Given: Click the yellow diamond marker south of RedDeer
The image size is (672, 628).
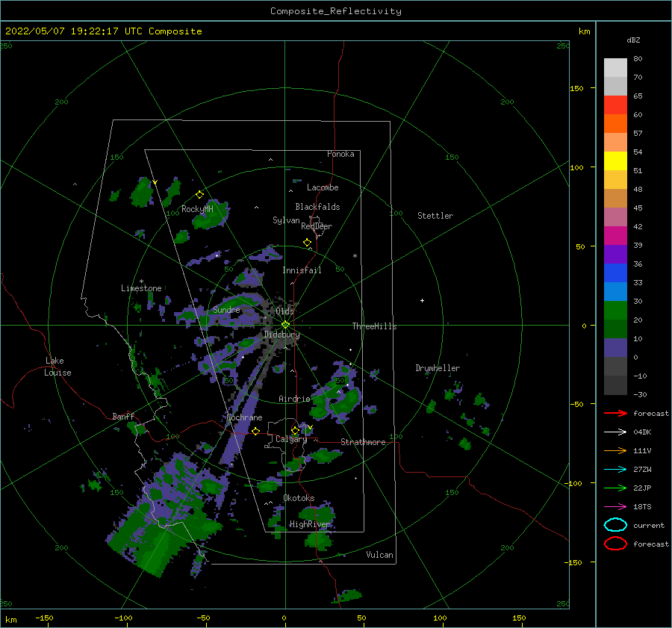Looking at the screenshot, I should [307, 243].
